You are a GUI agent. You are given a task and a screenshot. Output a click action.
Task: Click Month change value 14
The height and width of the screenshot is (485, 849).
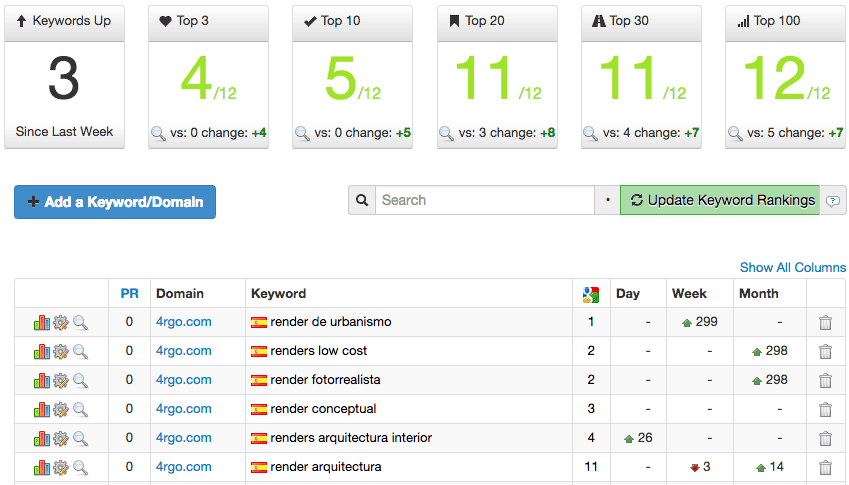(776, 467)
